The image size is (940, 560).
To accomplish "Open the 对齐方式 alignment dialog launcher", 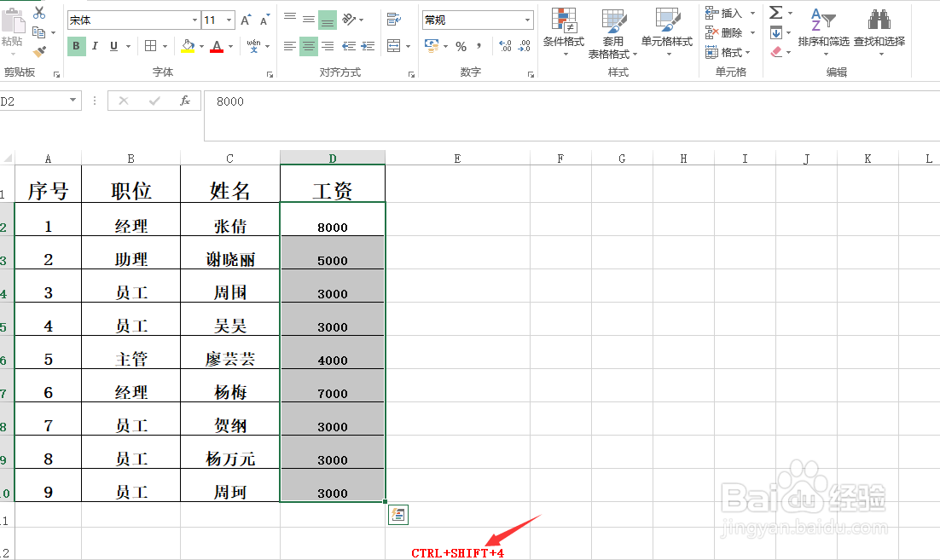I will pyautogui.click(x=411, y=74).
